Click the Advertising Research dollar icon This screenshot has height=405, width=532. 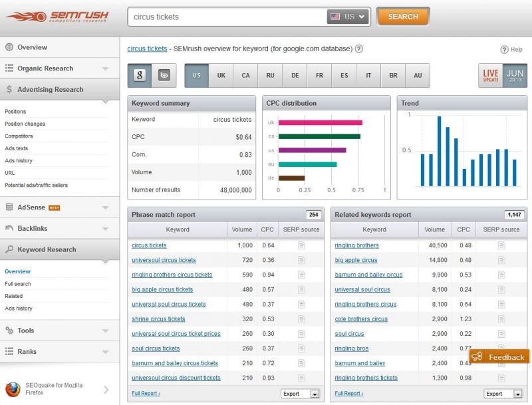pyautogui.click(x=9, y=89)
